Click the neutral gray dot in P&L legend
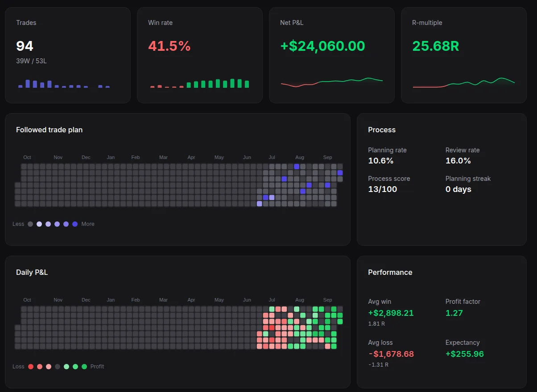 click(x=58, y=367)
